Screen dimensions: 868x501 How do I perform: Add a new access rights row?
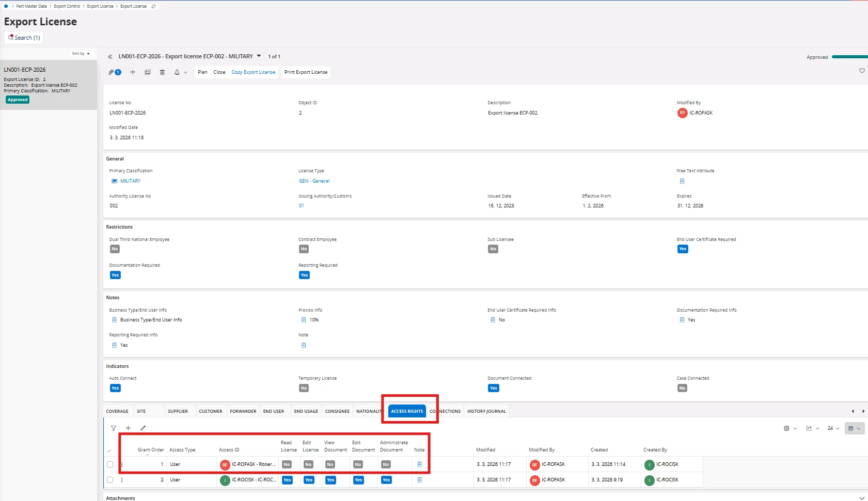pyautogui.click(x=129, y=428)
